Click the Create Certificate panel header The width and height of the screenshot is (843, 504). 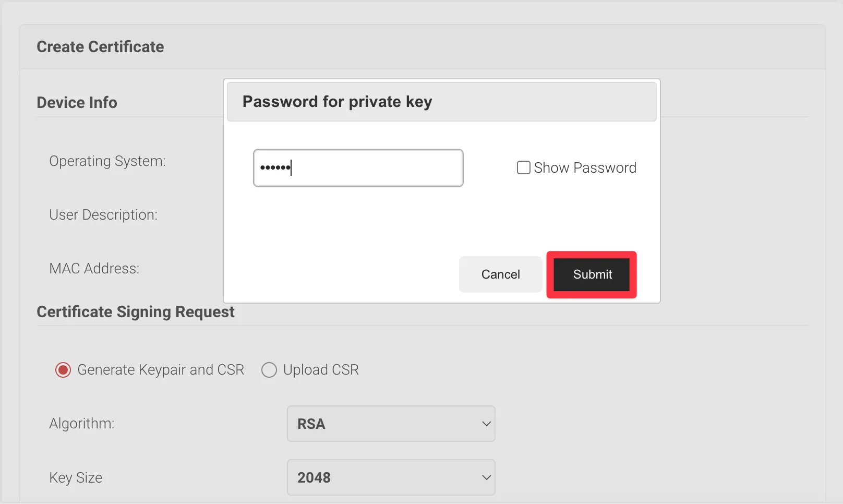click(100, 47)
